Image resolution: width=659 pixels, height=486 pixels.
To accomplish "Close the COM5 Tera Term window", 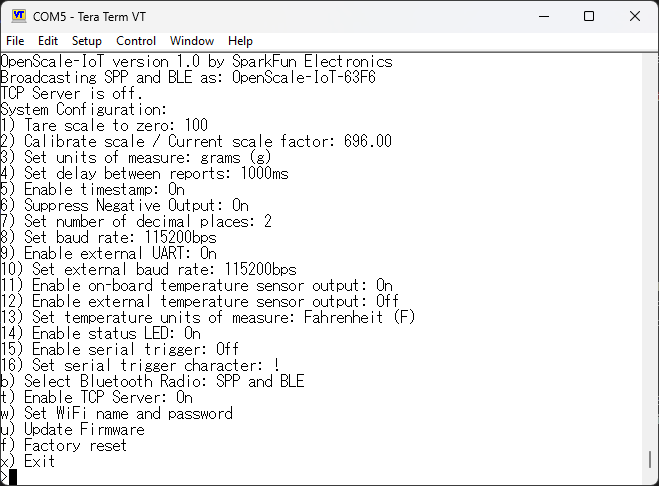I will pos(635,16).
